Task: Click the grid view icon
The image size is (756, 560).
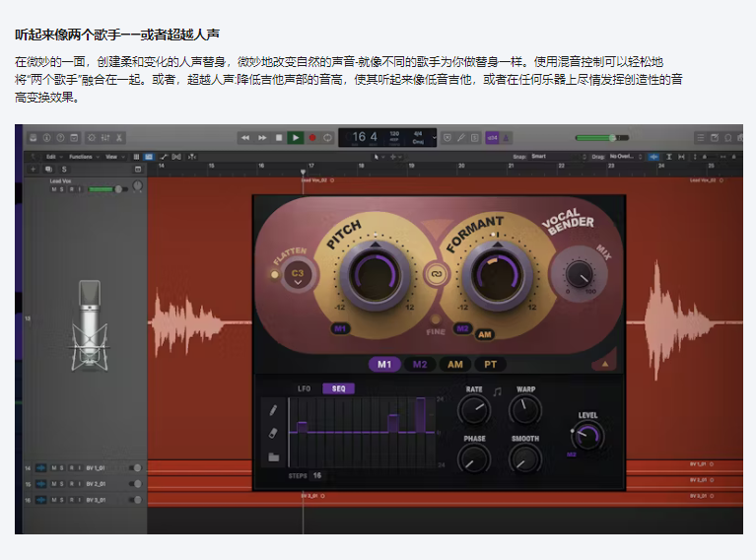Action: pyautogui.click(x=136, y=157)
